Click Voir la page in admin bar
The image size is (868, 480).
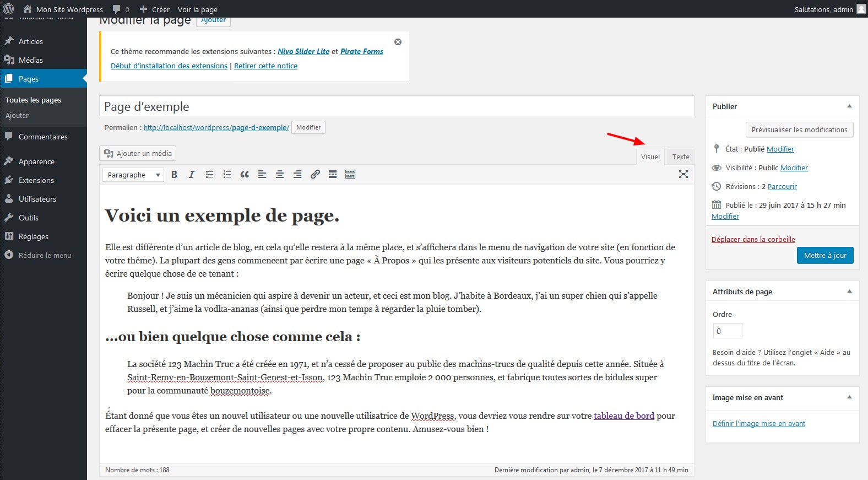(197, 9)
